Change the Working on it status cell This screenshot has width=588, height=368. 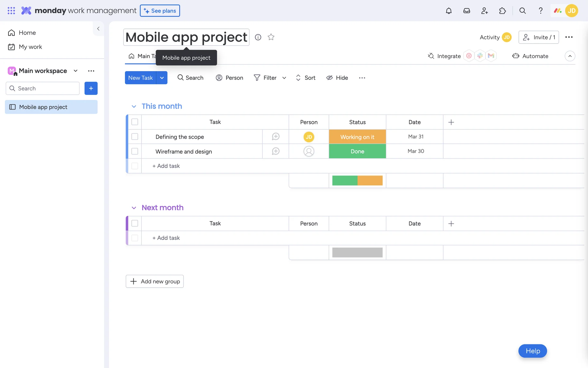357,137
